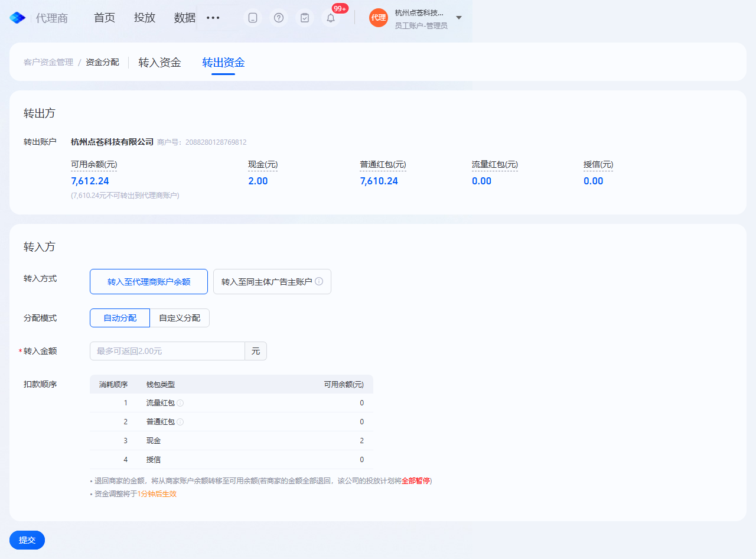Click the 普通红包 value 7,610.24
Viewport: 756px width, 559px height.
379,181
